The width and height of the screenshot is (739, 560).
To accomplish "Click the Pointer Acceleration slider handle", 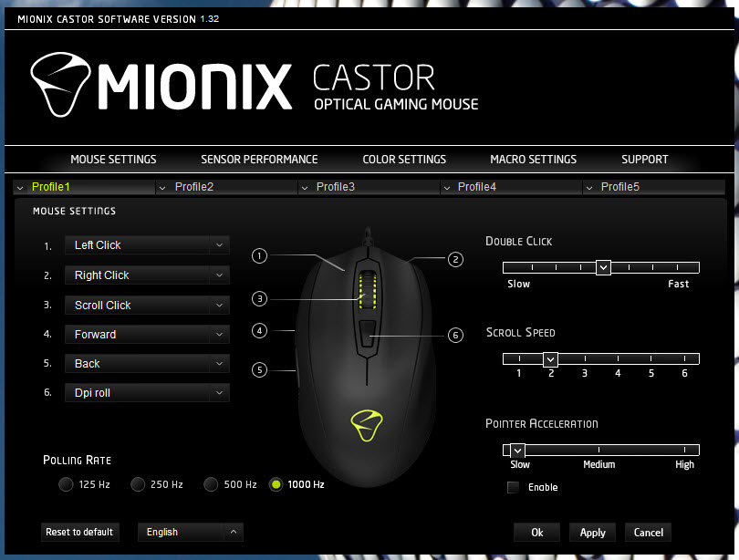I will (517, 451).
